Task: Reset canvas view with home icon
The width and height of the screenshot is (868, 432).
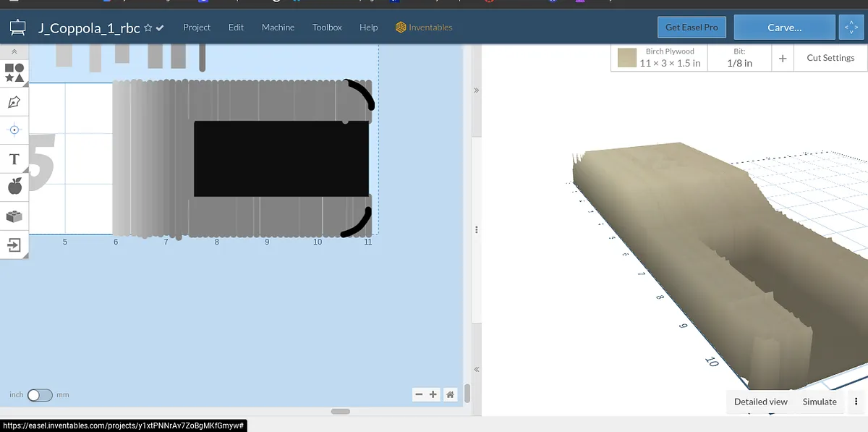Action: [450, 394]
